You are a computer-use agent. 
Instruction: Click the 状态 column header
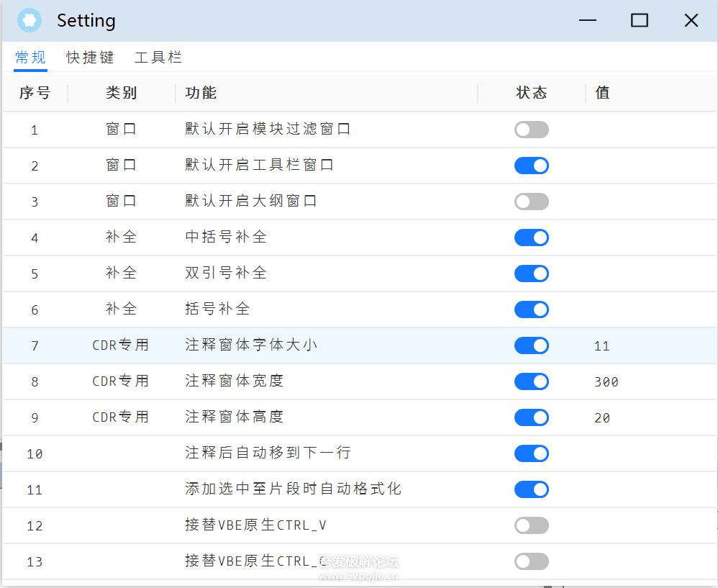[x=531, y=93]
